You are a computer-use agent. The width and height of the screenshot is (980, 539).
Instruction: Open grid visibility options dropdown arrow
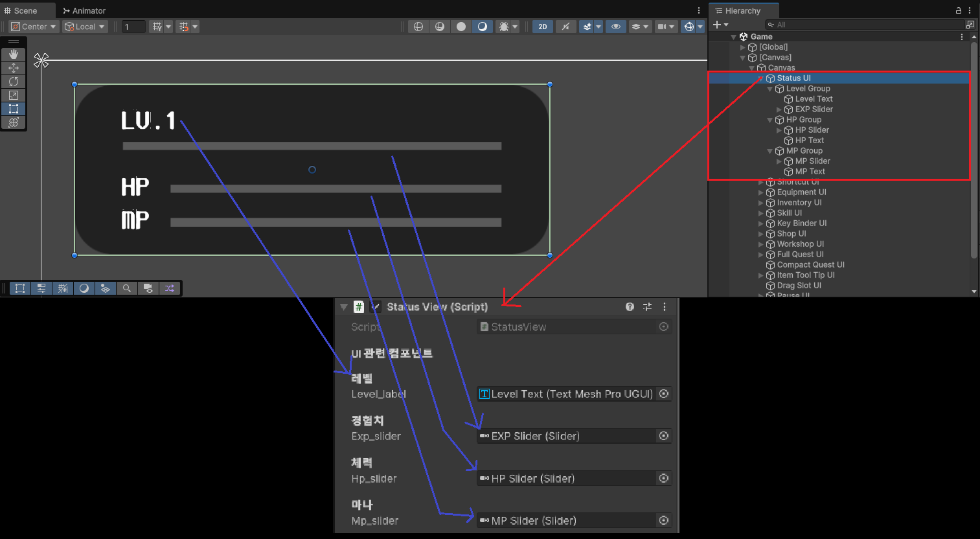click(x=168, y=27)
